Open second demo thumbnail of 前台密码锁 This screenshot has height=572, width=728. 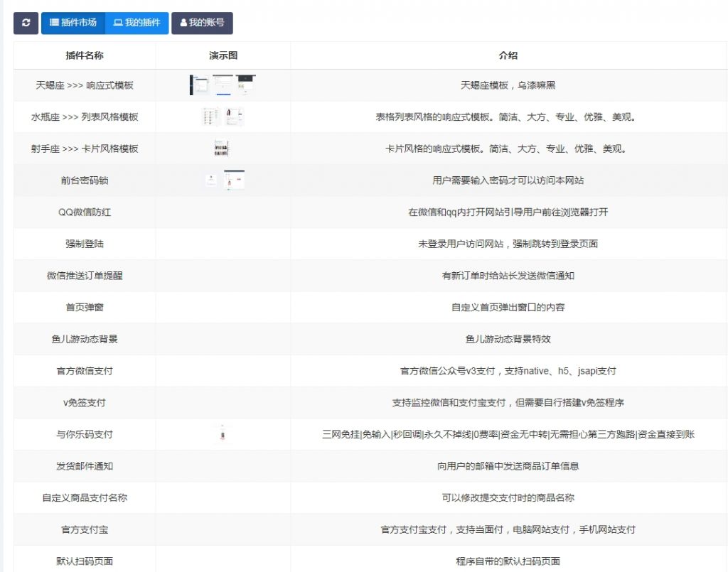[234, 180]
